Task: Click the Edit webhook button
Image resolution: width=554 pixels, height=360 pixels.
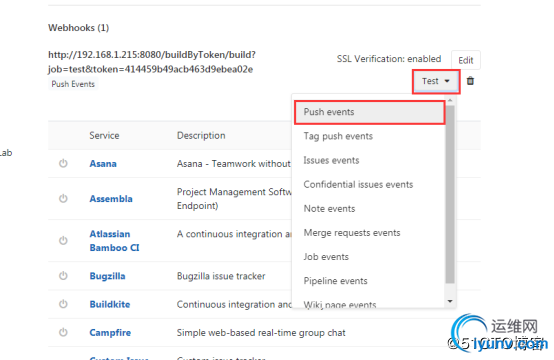Action: point(465,60)
